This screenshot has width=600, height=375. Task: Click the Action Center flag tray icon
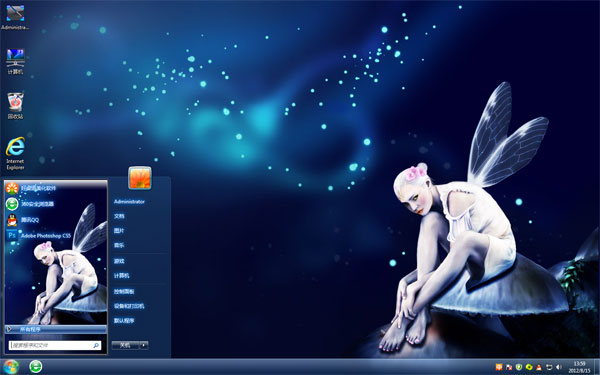click(509, 367)
